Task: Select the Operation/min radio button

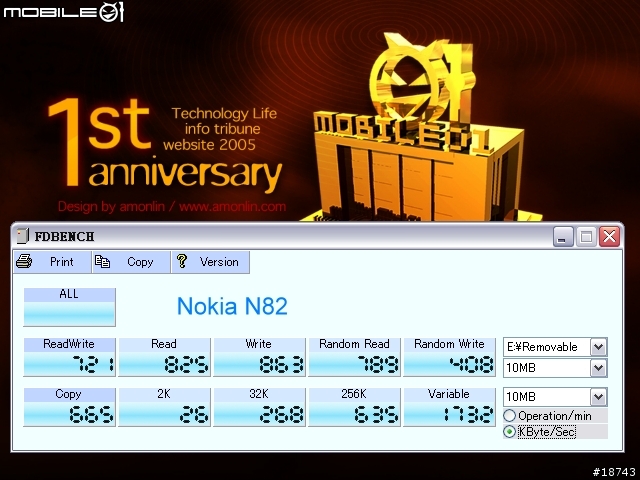Action: point(509,416)
